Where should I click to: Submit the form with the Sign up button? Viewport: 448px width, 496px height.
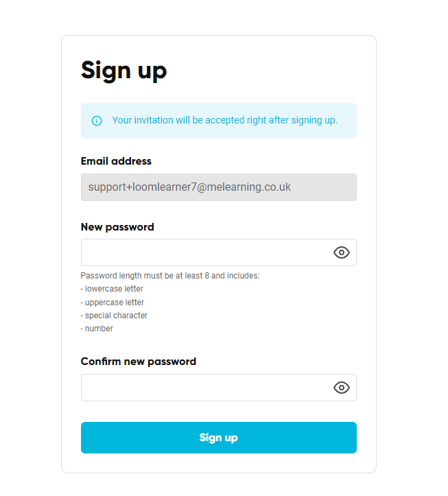[219, 438]
